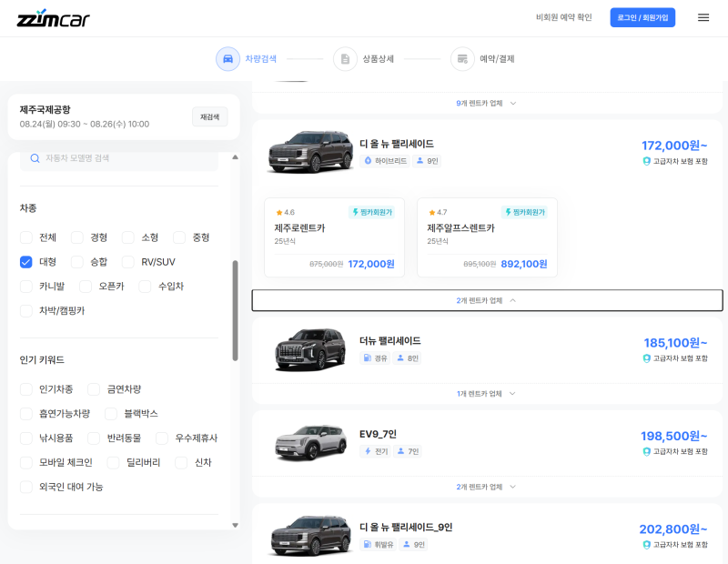This screenshot has height=564, width=728.
Task: Collapse the 2개 렌트카 업체 list under 디 올 뉴 팰리세이드
Action: [487, 300]
